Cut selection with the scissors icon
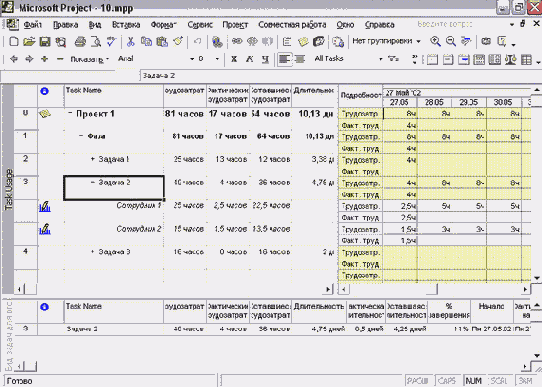 coord(130,42)
